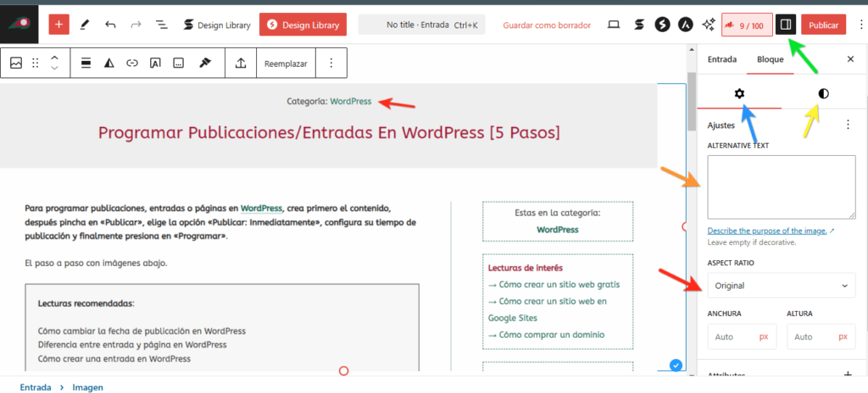Close the settings sidebar
The image size is (868, 393).
[x=851, y=59]
